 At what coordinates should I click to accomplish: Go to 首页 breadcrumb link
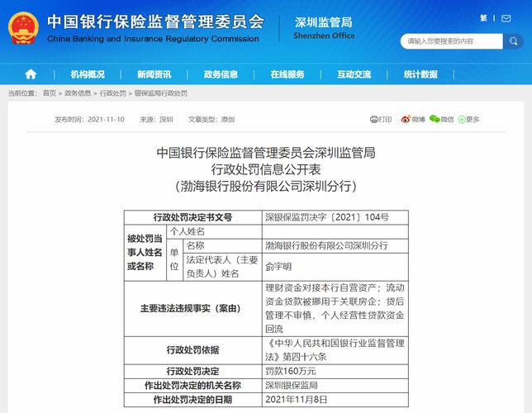(50, 93)
